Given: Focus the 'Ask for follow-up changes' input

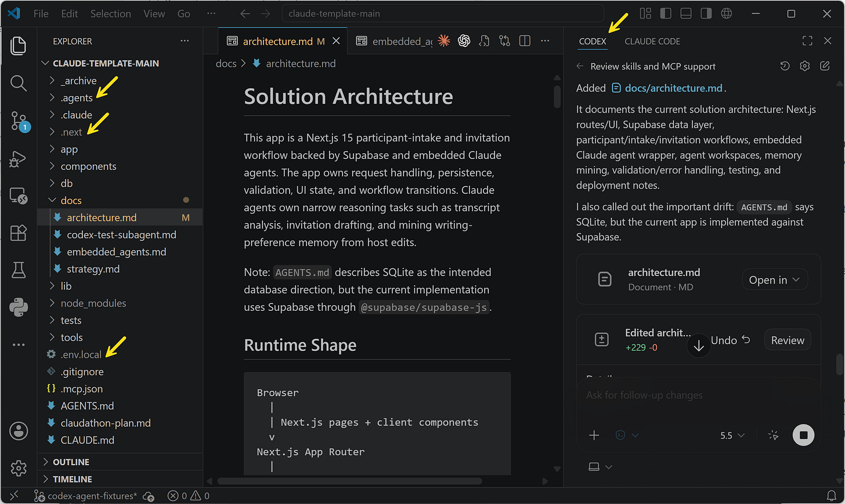Looking at the screenshot, I should (x=698, y=396).
